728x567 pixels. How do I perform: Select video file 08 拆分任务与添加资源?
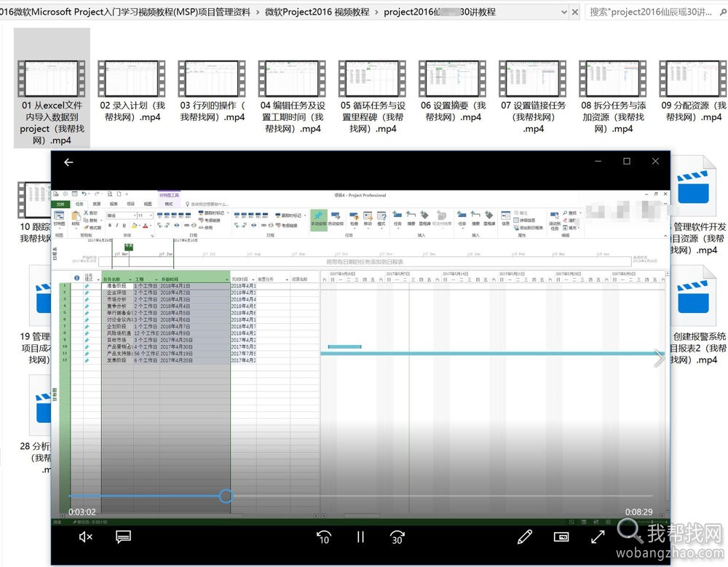(613, 97)
